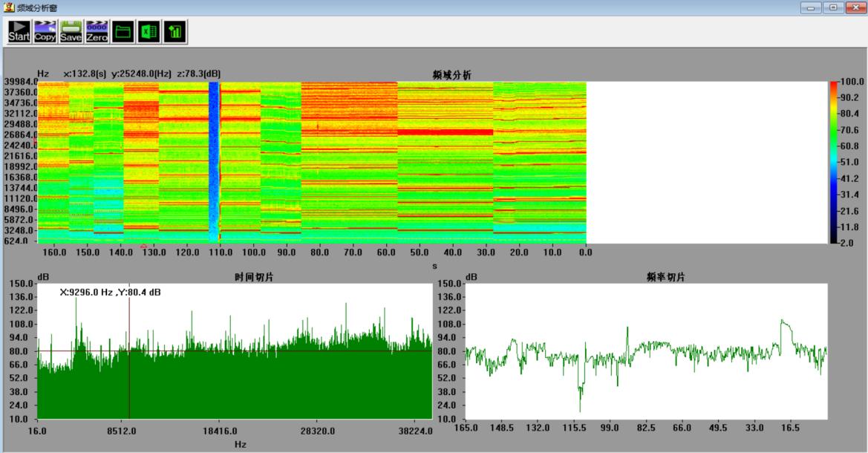The height and width of the screenshot is (453, 868).
Task: Click the blue vertical band in the spectrogram
Action: click(x=214, y=149)
